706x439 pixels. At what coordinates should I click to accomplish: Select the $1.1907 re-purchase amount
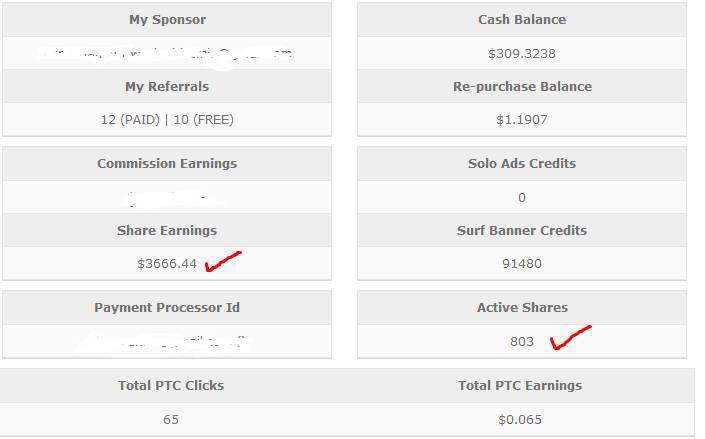[x=522, y=120]
